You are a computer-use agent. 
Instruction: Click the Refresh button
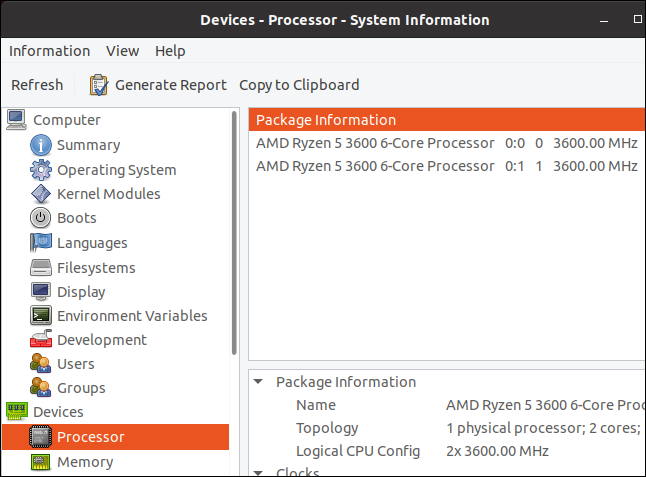37,85
